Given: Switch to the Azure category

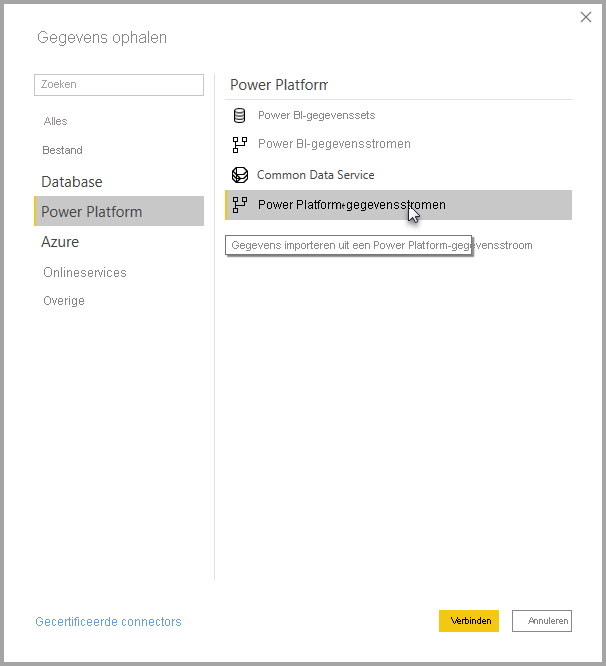Looking at the screenshot, I should (60, 242).
